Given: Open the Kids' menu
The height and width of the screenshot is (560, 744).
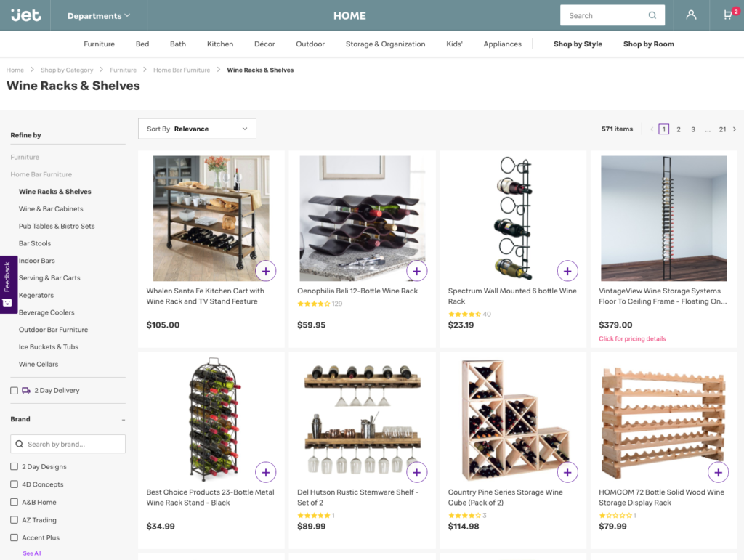Looking at the screenshot, I should (454, 44).
